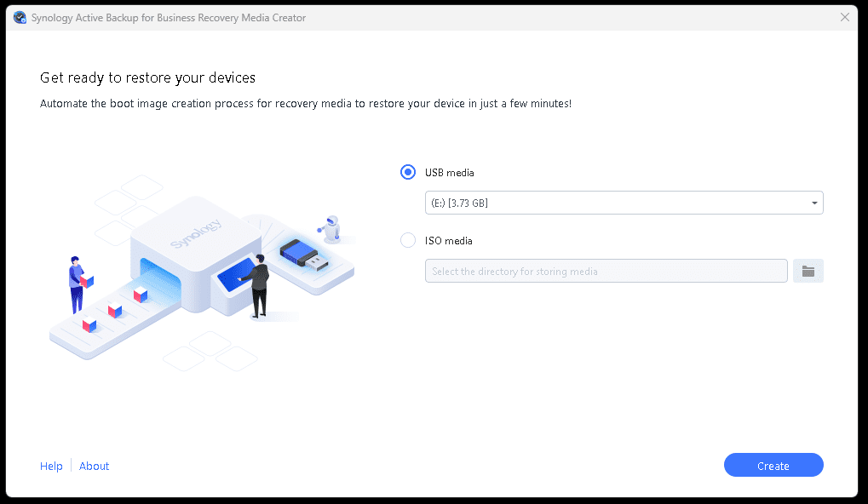This screenshot has height=504, width=868.
Task: Click the folder browse icon for ISO directory
Action: click(x=808, y=271)
